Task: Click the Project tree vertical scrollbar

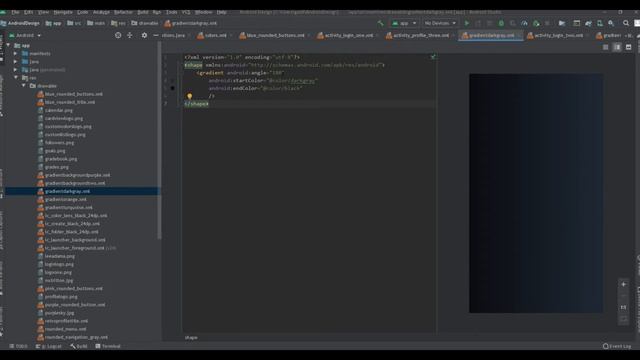Action: [159, 141]
